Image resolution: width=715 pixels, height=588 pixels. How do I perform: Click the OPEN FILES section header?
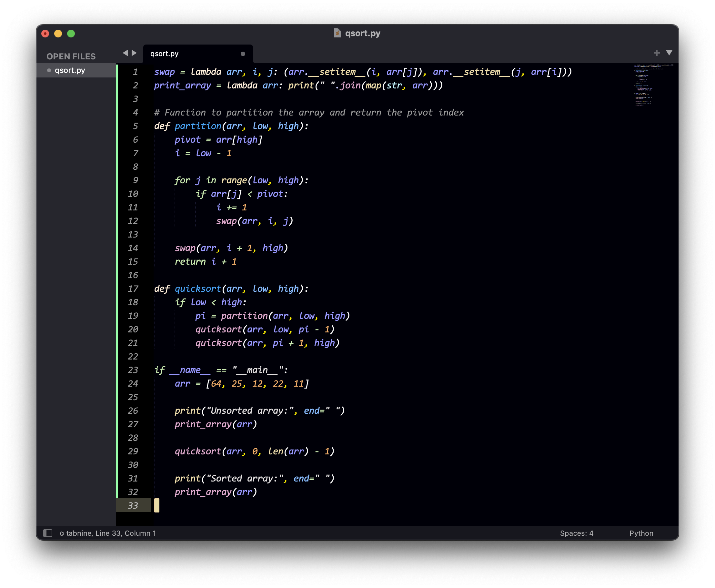(x=71, y=56)
